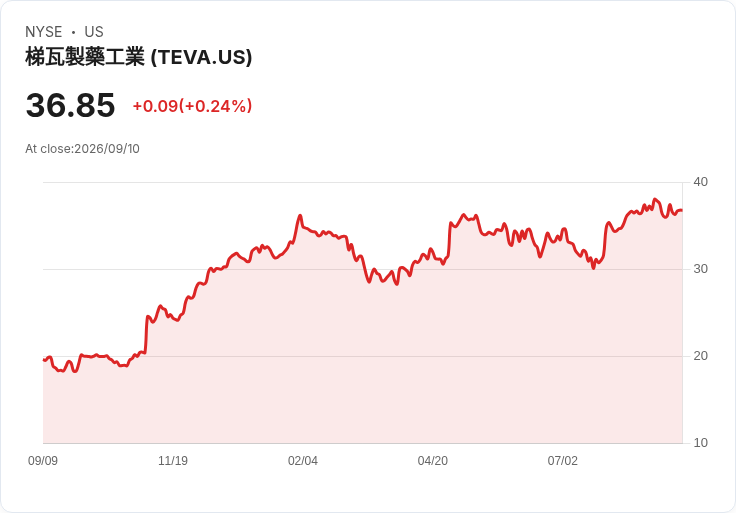Click the US market label
The height and width of the screenshot is (513, 736).
coord(94,32)
